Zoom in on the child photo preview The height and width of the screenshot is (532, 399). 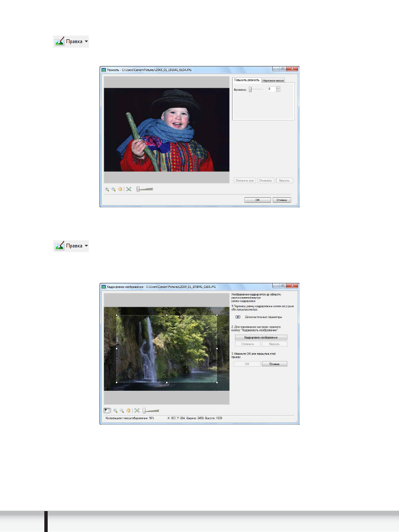tap(107, 189)
